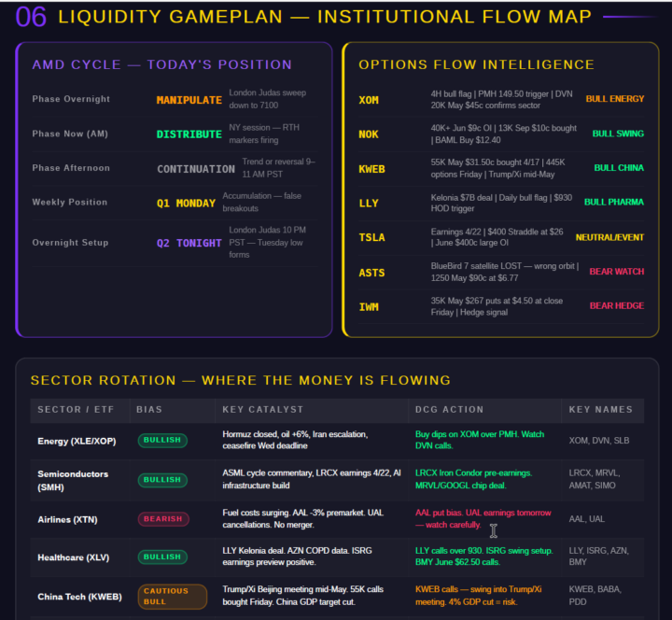Click the BULL PHARMA label
The image size is (672, 620).
click(x=614, y=203)
